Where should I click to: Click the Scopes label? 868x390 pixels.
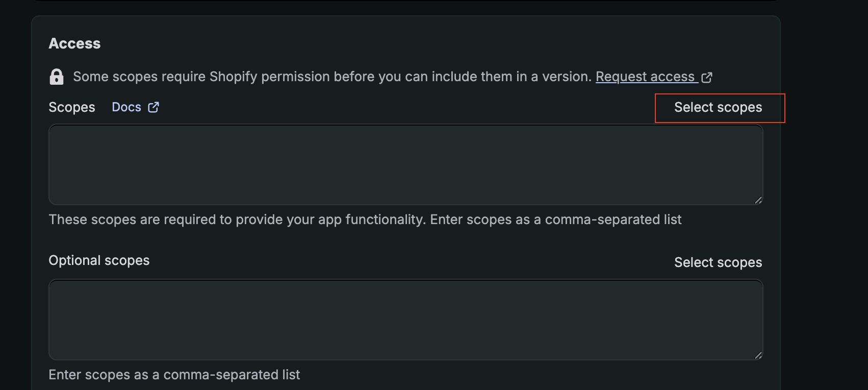(71, 107)
